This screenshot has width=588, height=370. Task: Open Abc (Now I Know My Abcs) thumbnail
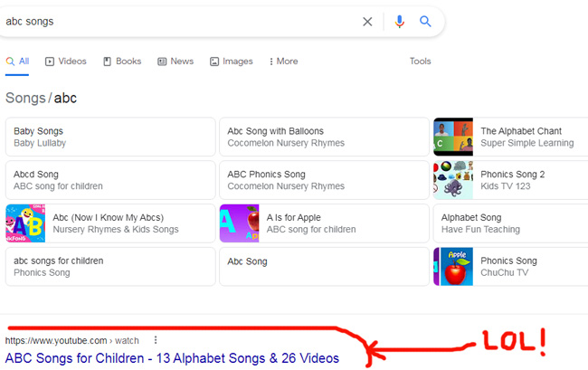coord(25,223)
